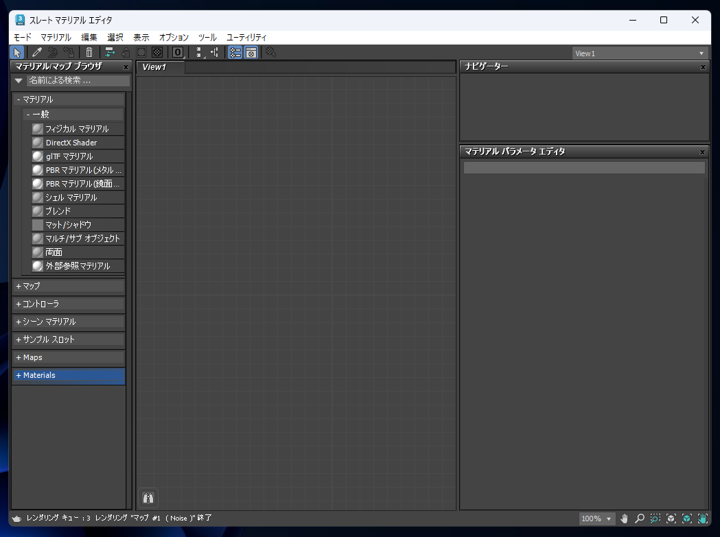Image resolution: width=720 pixels, height=537 pixels.
Task: Open the 編集 menu
Action: [89, 37]
